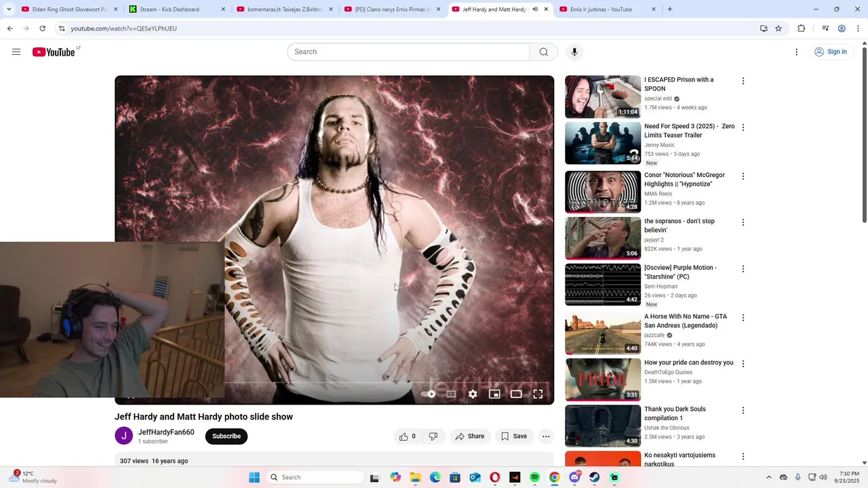Click the Chrome address bar URL
Viewport: 868px width, 488px height.
tap(123, 28)
